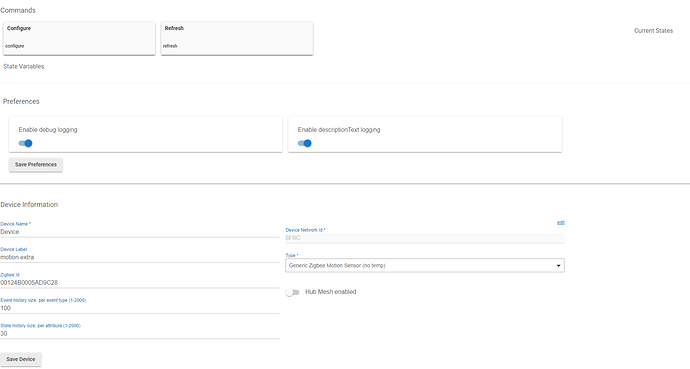Viewport: 690px width, 369px height.
Task: Click Save Preferences button
Action: (36, 164)
